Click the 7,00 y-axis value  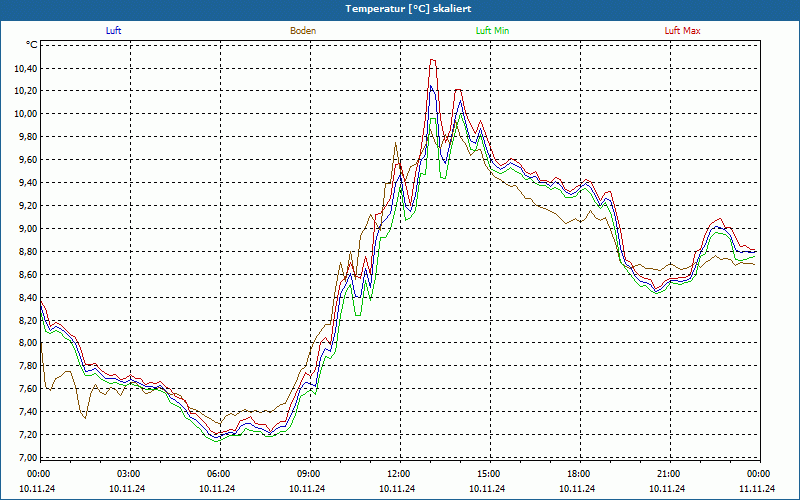pyautogui.click(x=29, y=458)
